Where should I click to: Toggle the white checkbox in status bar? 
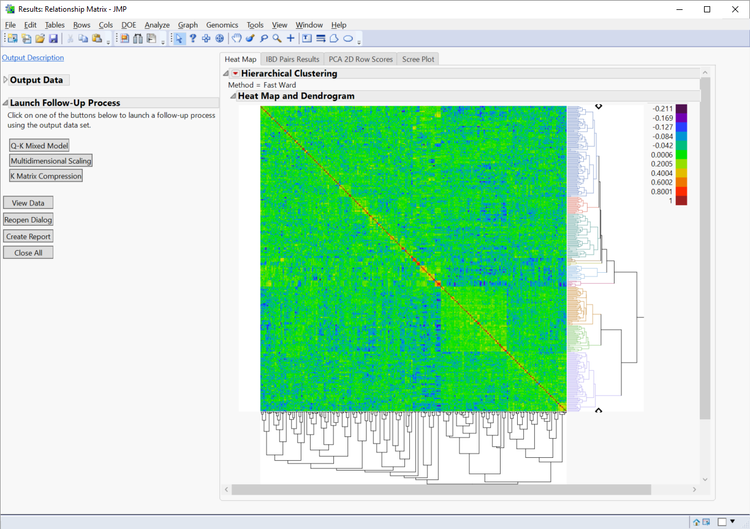coord(724,522)
